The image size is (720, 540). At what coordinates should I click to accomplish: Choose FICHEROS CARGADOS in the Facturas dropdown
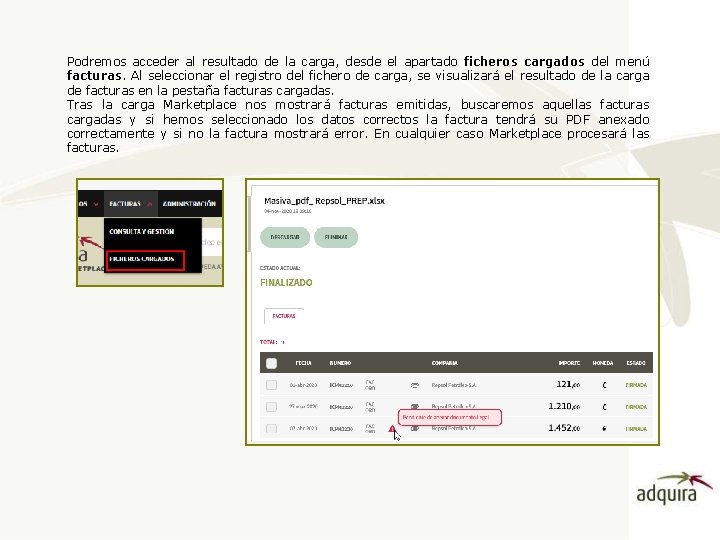(x=145, y=260)
